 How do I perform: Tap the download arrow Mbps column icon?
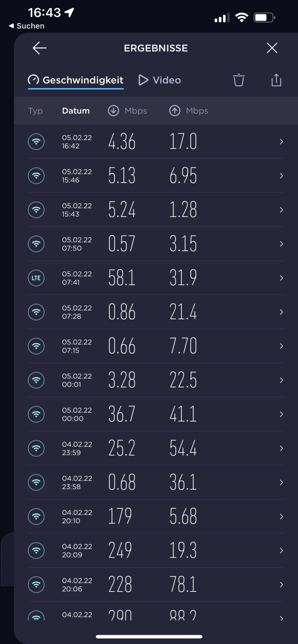coord(113,111)
